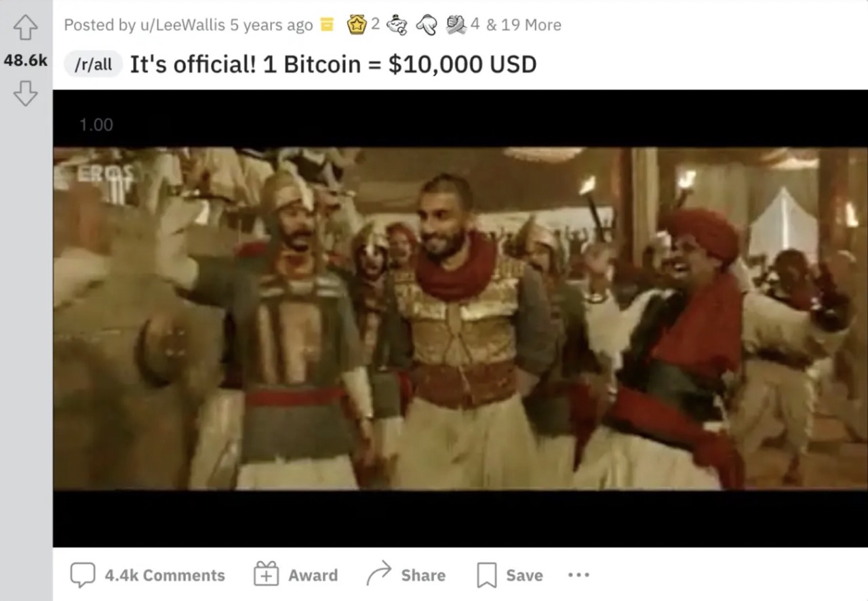
Task: Click the 48.6k vote count
Action: (26, 60)
